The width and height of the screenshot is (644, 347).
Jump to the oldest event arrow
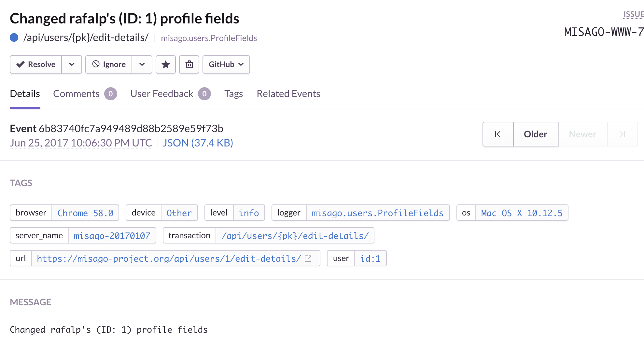pos(498,134)
